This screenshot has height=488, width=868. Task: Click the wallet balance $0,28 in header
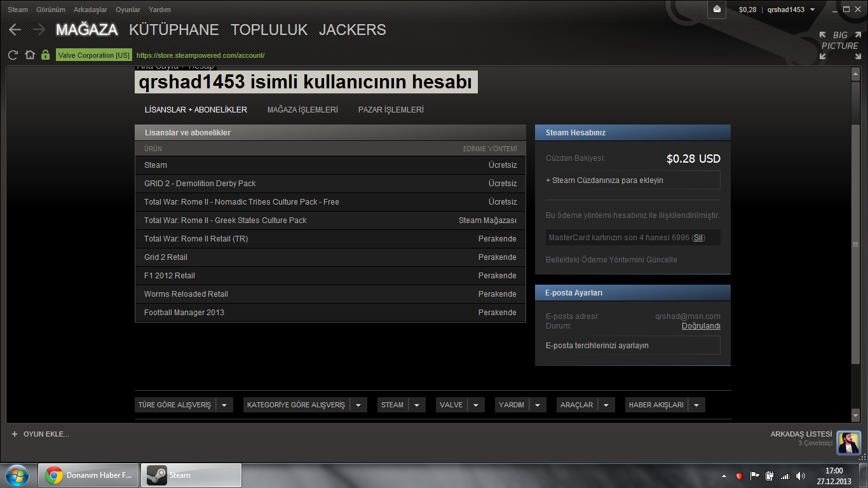747,10
